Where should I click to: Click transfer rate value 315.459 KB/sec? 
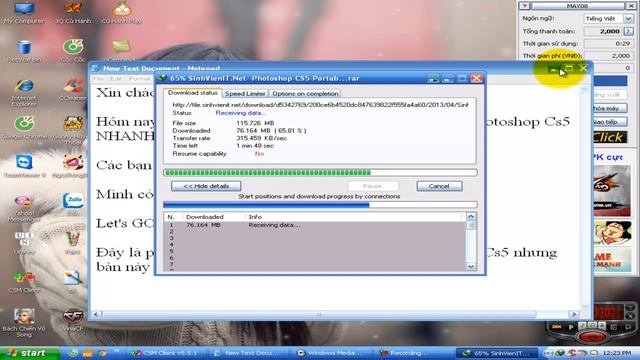coord(262,138)
